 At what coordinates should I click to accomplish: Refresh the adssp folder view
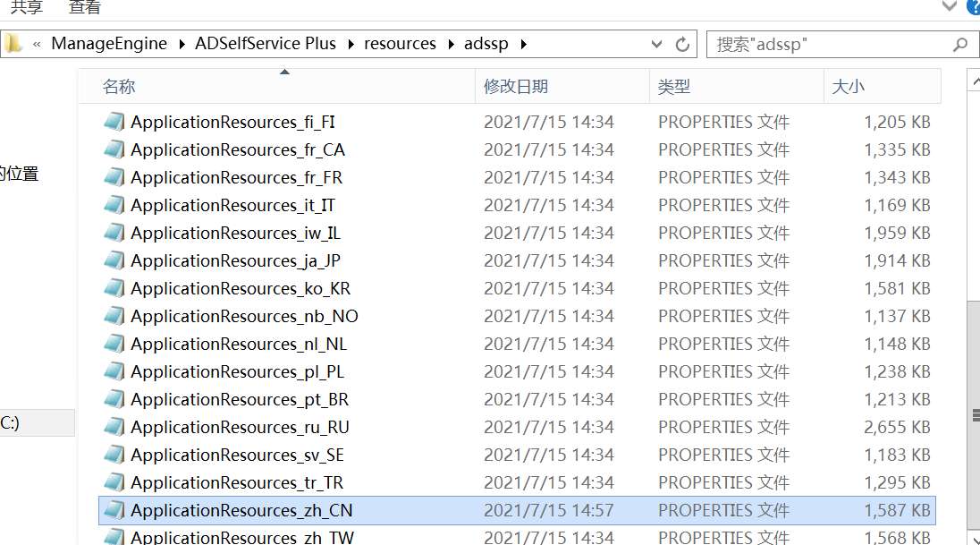[682, 45]
